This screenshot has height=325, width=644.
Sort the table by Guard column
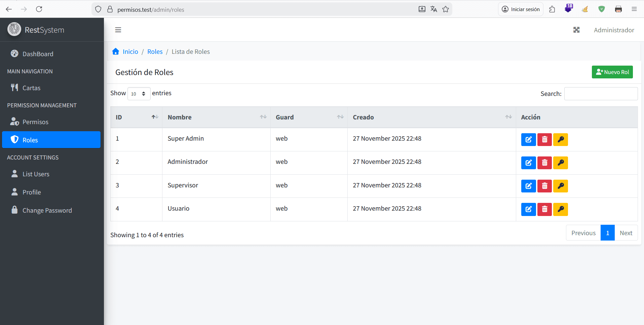(x=309, y=117)
